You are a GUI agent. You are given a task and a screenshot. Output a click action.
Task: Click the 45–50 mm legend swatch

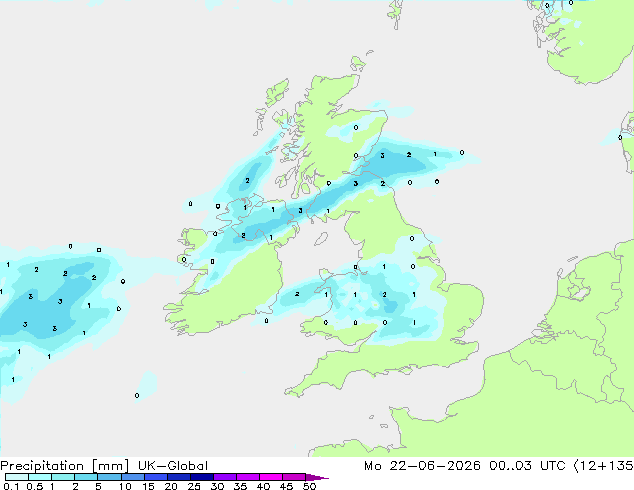294,477
